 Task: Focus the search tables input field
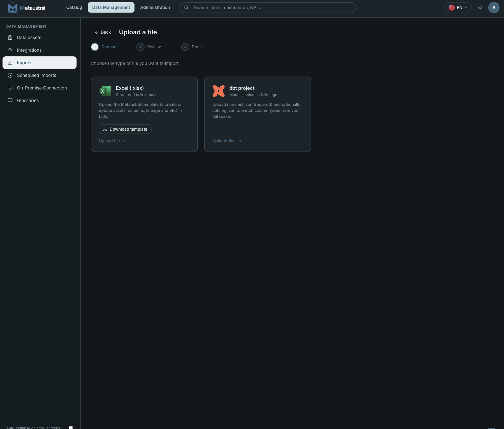[268, 8]
